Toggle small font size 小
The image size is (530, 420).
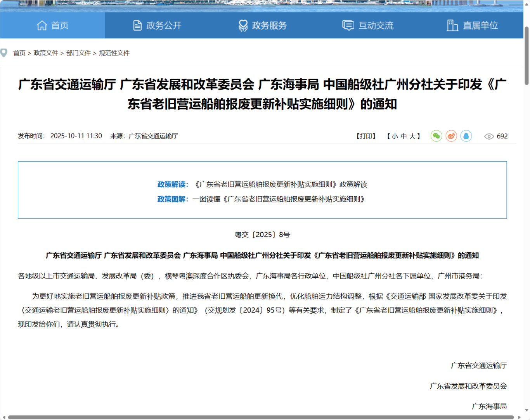[x=395, y=136]
